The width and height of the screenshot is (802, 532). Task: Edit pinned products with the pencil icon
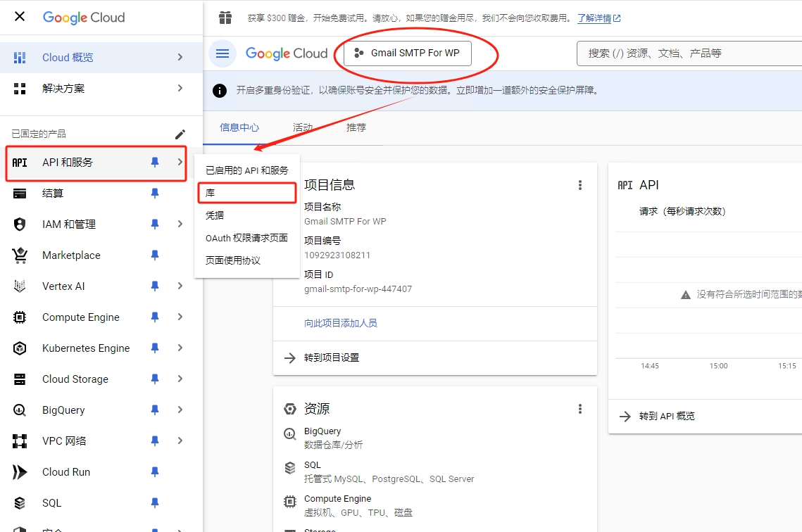coord(180,134)
